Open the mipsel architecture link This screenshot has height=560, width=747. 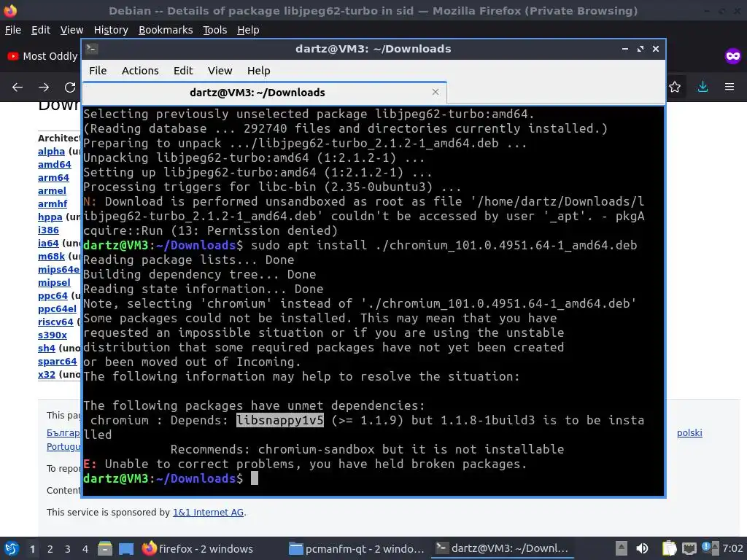point(54,282)
